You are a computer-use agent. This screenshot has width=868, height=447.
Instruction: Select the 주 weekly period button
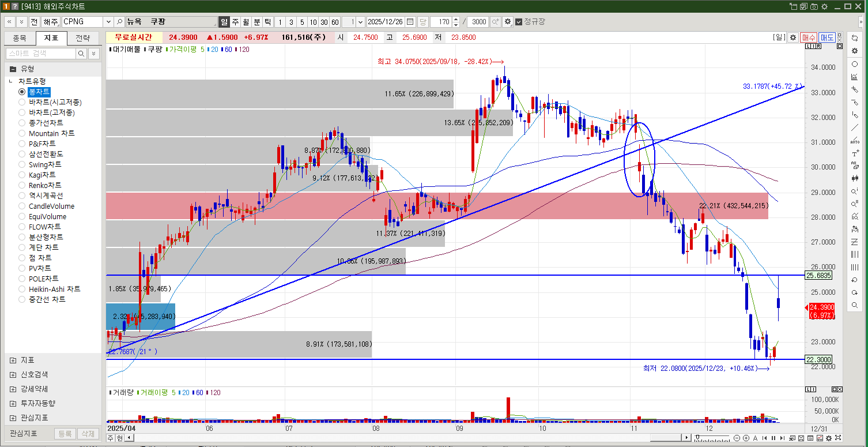(x=235, y=21)
